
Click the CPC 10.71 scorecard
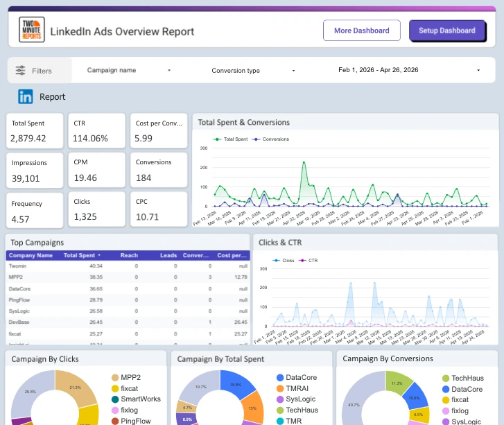[159, 209]
